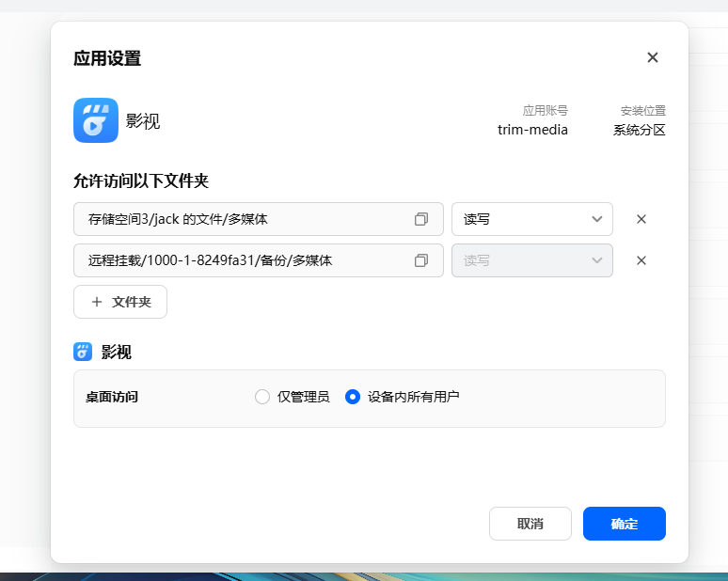
Task: Copy path of 远程挂载 多媒体 folder
Action: [421, 260]
